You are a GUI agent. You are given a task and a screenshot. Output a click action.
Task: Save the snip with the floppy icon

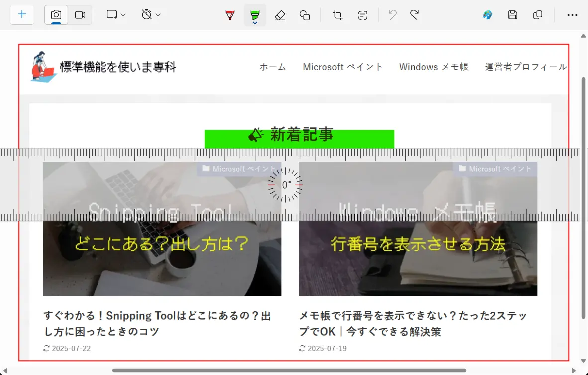pos(512,15)
